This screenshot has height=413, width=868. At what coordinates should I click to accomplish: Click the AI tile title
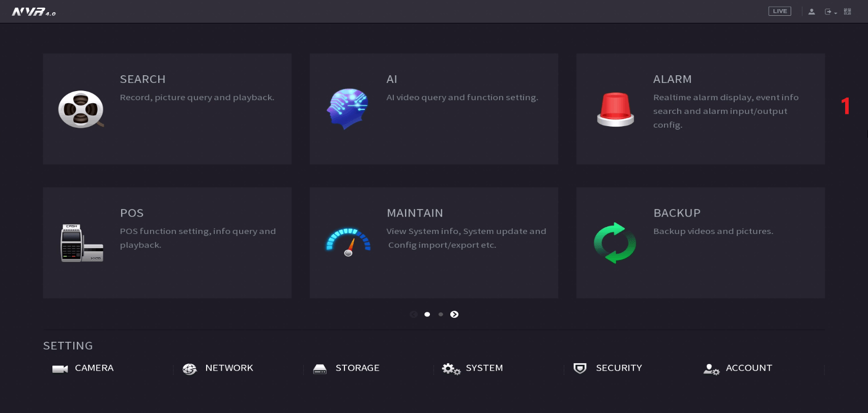(392, 79)
